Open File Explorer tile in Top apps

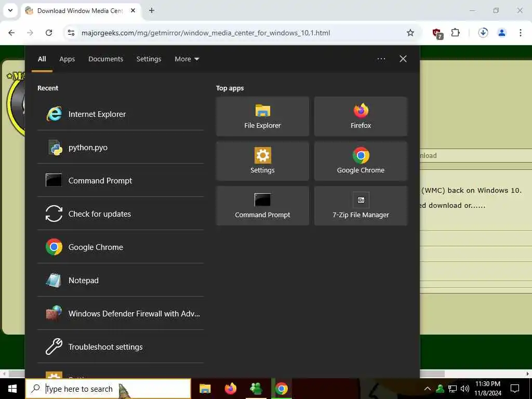(x=262, y=116)
